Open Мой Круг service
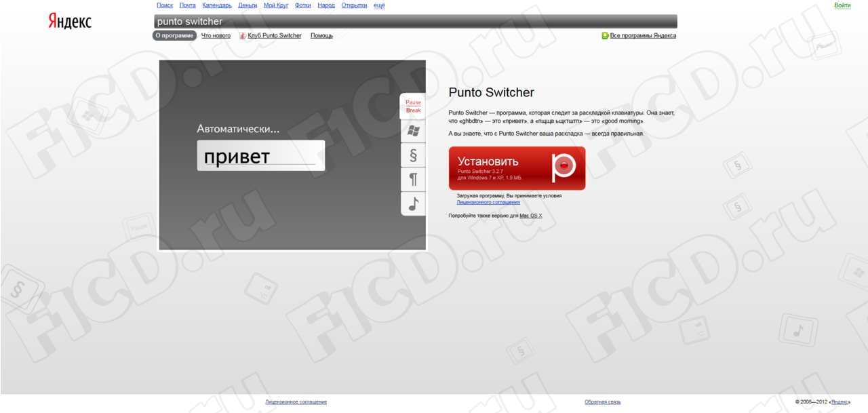Screen dimensions: 868x413 [x=276, y=5]
